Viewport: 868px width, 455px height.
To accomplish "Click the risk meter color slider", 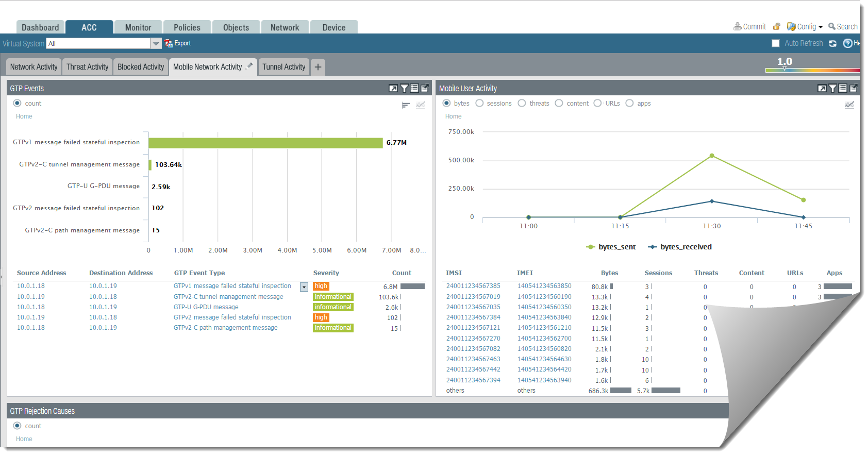I will coord(812,70).
